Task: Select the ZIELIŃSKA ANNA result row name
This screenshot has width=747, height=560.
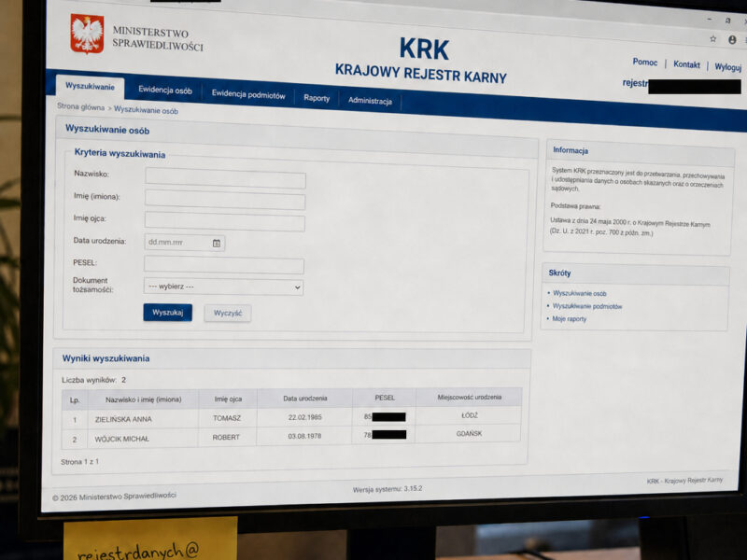Action: point(123,419)
